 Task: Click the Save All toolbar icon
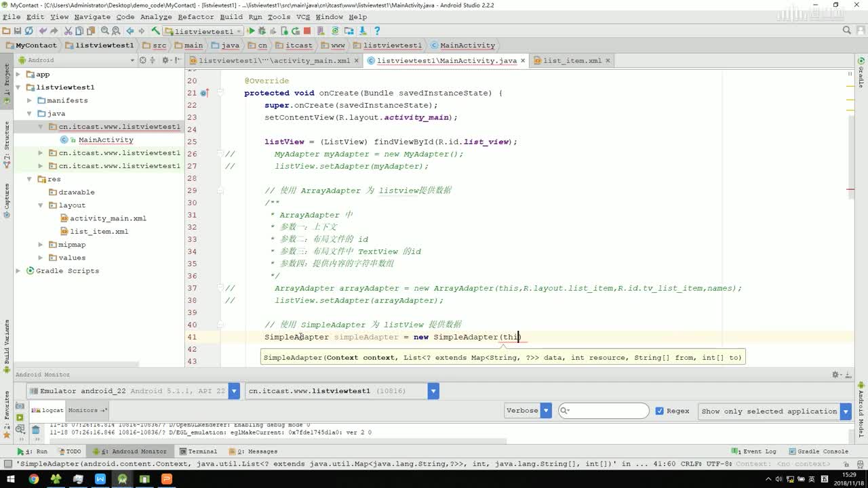[17, 30]
